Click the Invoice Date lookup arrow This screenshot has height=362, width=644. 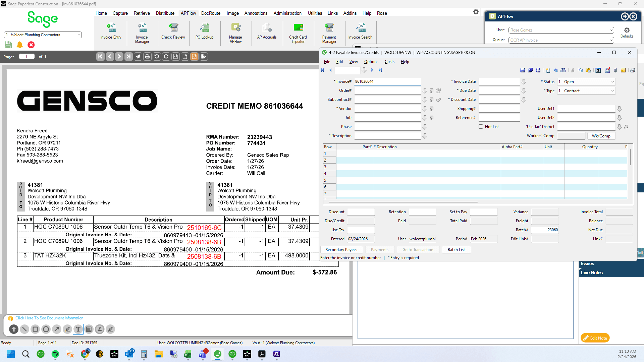(x=524, y=82)
